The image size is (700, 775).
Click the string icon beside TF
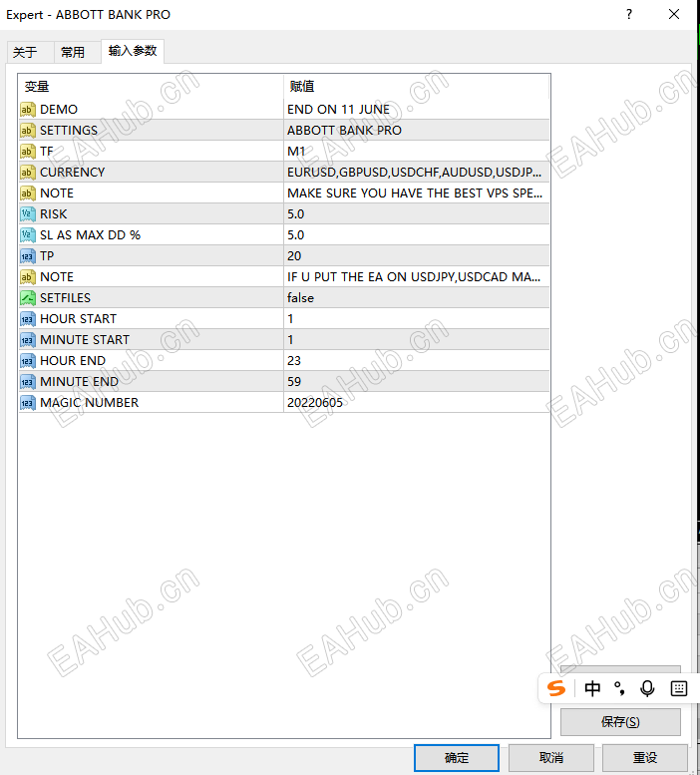[28, 152]
